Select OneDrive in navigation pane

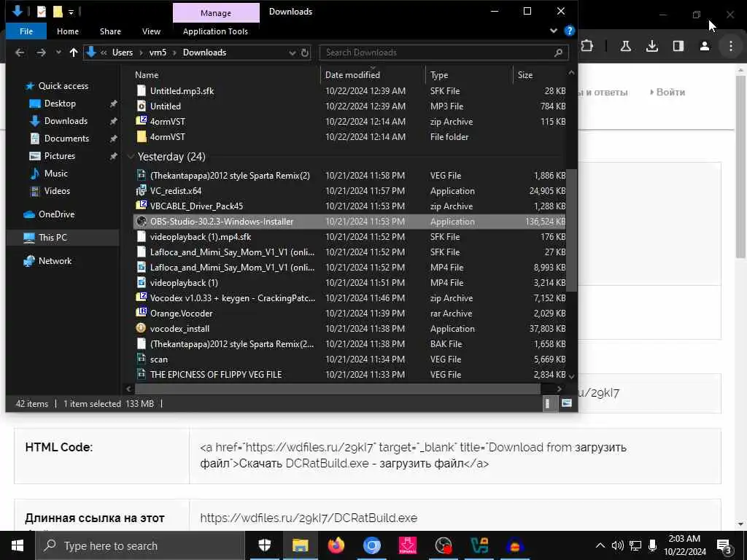56,214
